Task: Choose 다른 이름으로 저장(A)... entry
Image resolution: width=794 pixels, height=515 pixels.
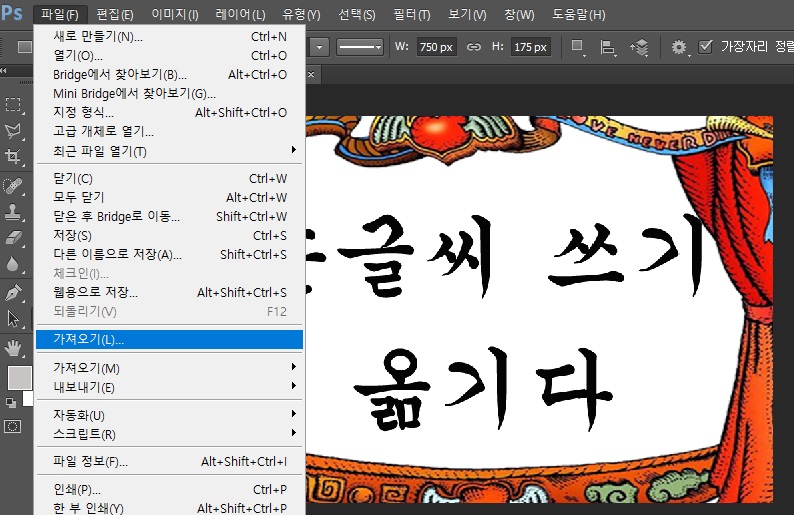Action: (x=170, y=254)
